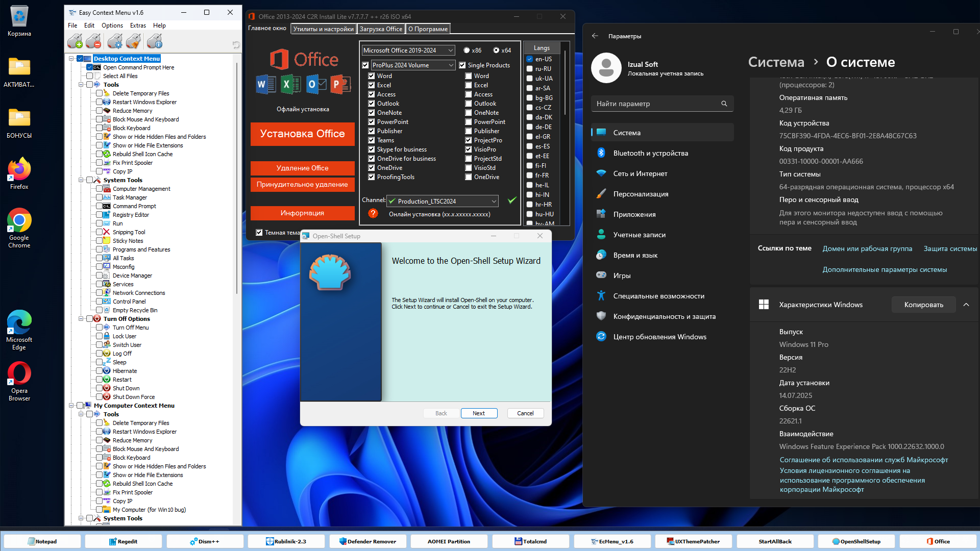Launch Regedit from the bottom launcher bar

coord(123,541)
